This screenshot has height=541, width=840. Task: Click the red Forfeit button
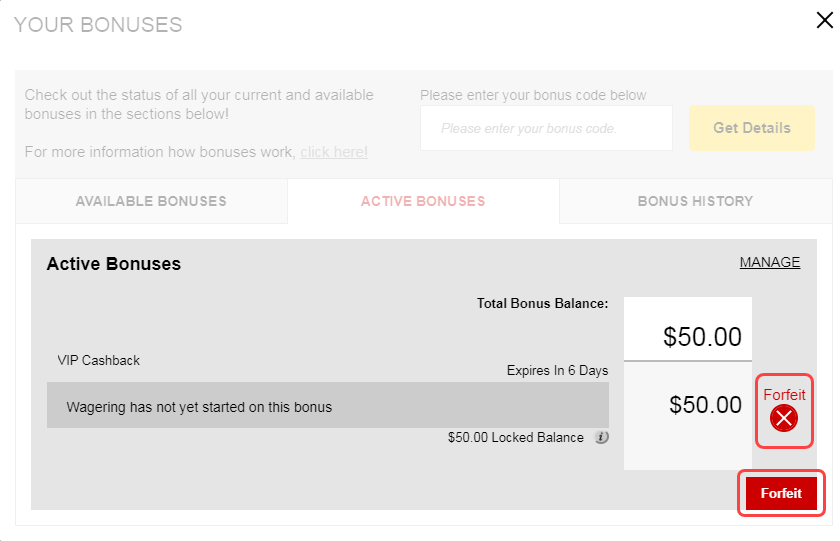point(781,493)
